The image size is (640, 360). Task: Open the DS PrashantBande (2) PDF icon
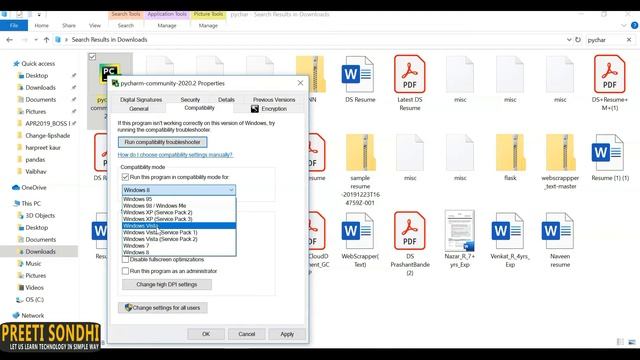[x=409, y=231]
